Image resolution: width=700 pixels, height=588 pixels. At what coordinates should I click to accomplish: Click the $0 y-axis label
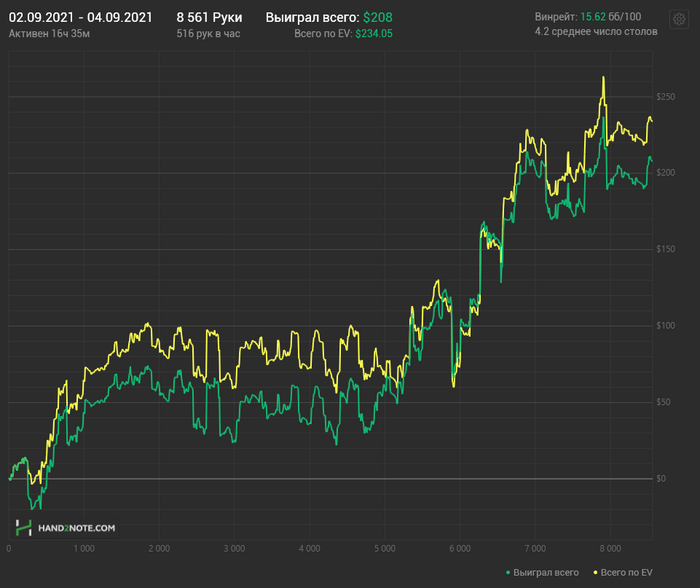[660, 479]
